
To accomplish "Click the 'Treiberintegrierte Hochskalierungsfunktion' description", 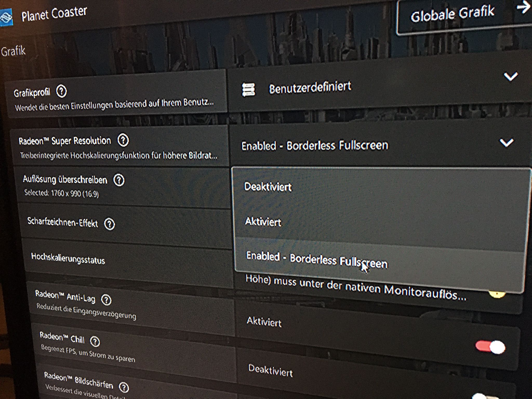I will 119,155.
